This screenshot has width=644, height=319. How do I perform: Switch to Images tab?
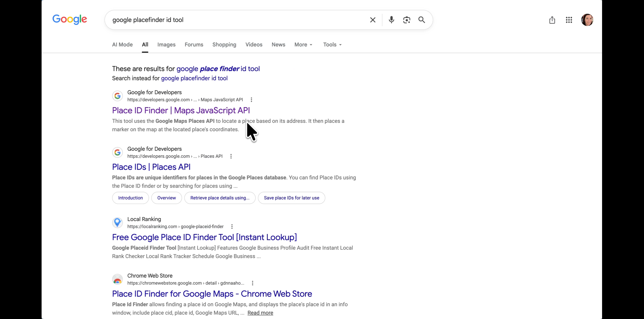[x=166, y=44]
